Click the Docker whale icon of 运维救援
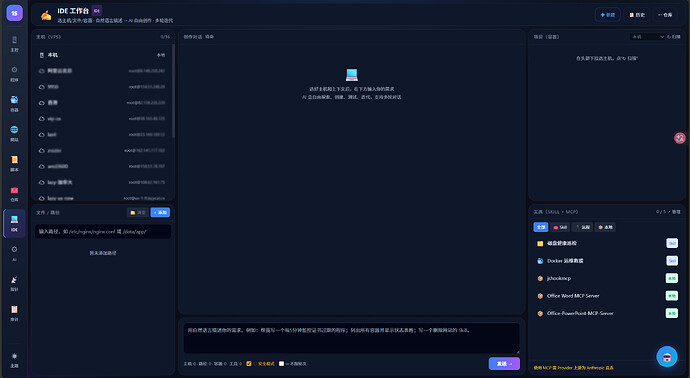Screen dimensions: 690x378 click(x=540, y=261)
